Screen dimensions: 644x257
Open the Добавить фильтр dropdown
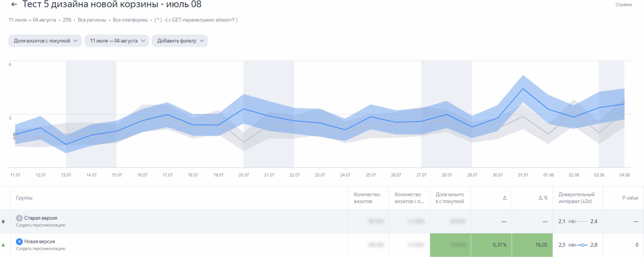180,41
